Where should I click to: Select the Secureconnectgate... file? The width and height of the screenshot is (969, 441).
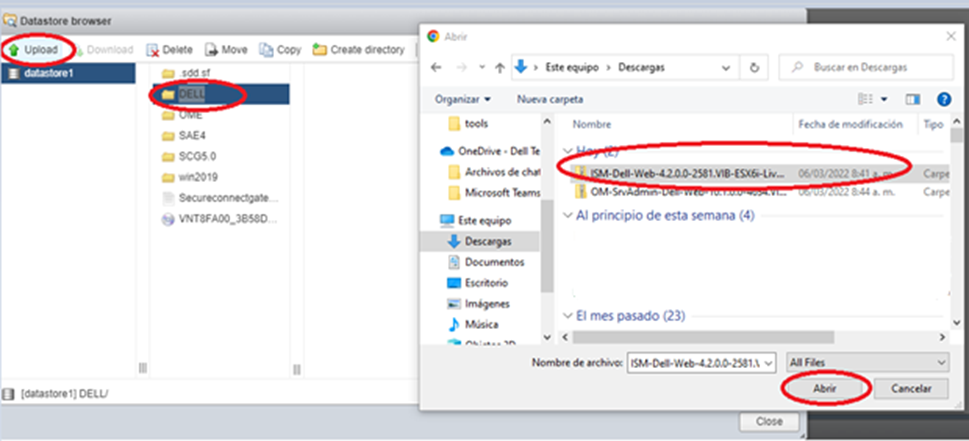pos(221,198)
